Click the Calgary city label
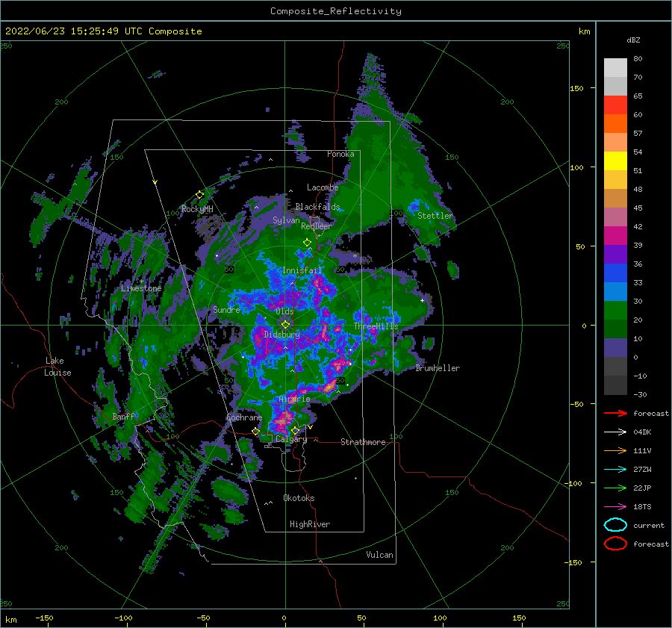The image size is (672, 628). pos(291,439)
